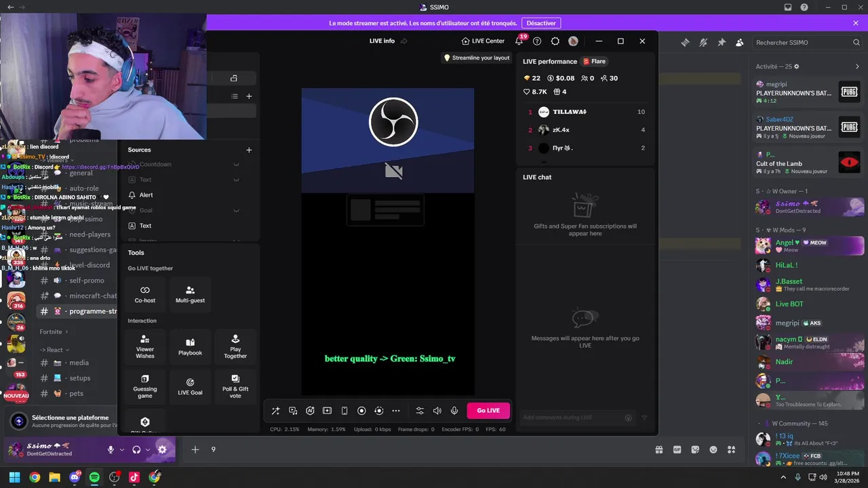Mute desktop speaker audio in LIVE Studio
The width and height of the screenshot is (868, 488).
tap(437, 411)
